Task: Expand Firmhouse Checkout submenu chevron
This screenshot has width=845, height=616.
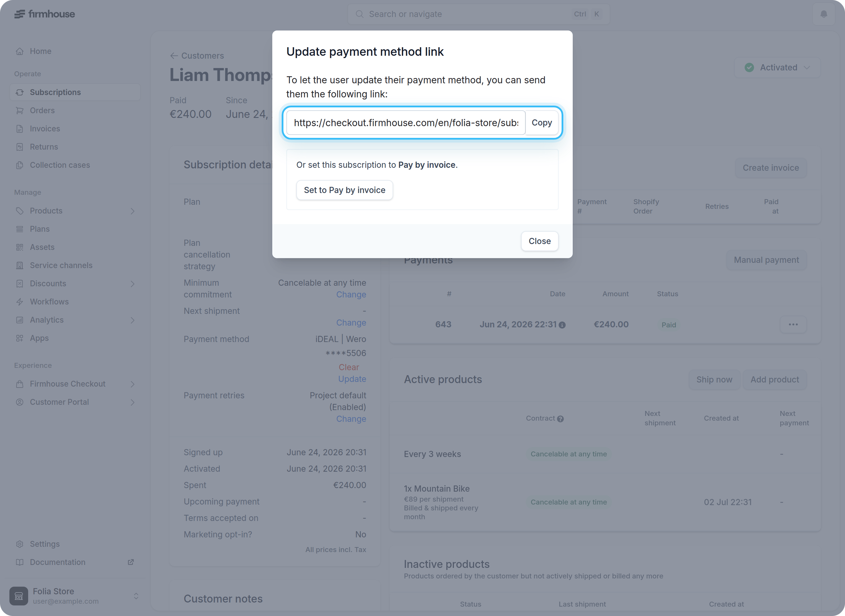Action: [x=132, y=384]
